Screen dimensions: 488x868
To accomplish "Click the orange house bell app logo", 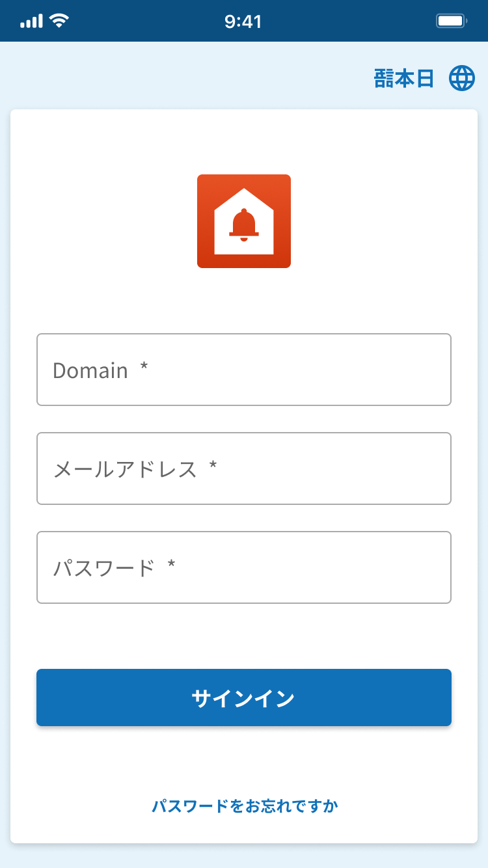I will click(244, 221).
